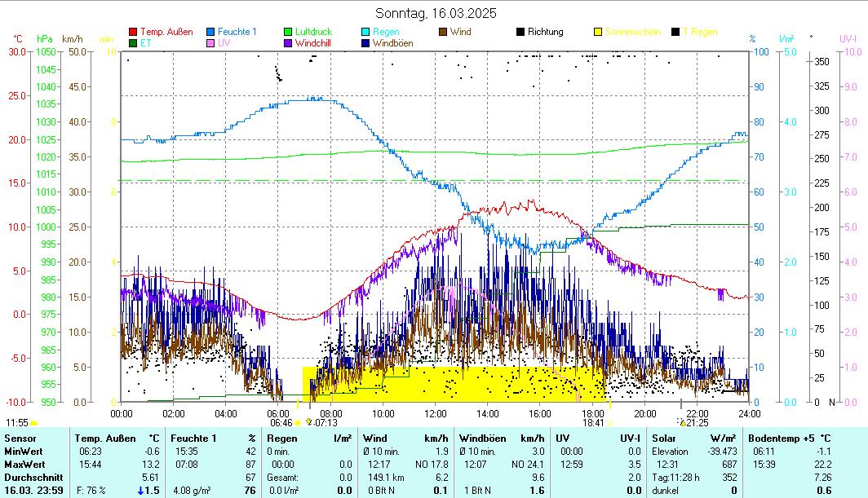
Task: Click the Sensor table header
Action: pyautogui.click(x=20, y=439)
